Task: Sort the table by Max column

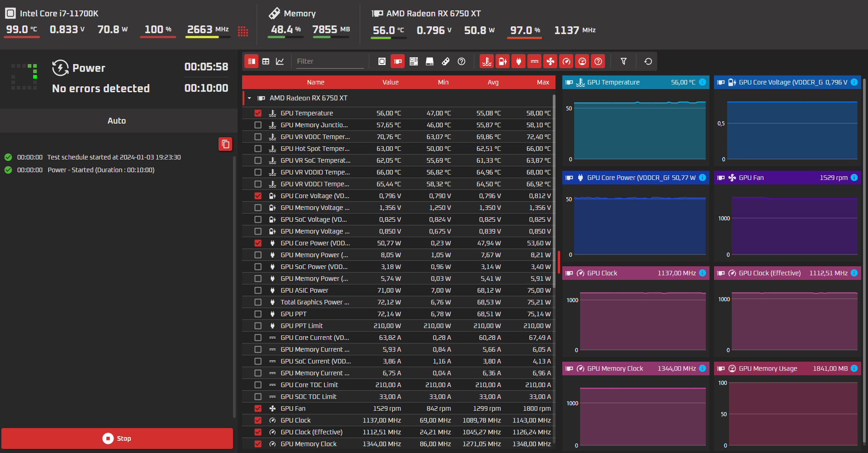Action: tap(543, 82)
